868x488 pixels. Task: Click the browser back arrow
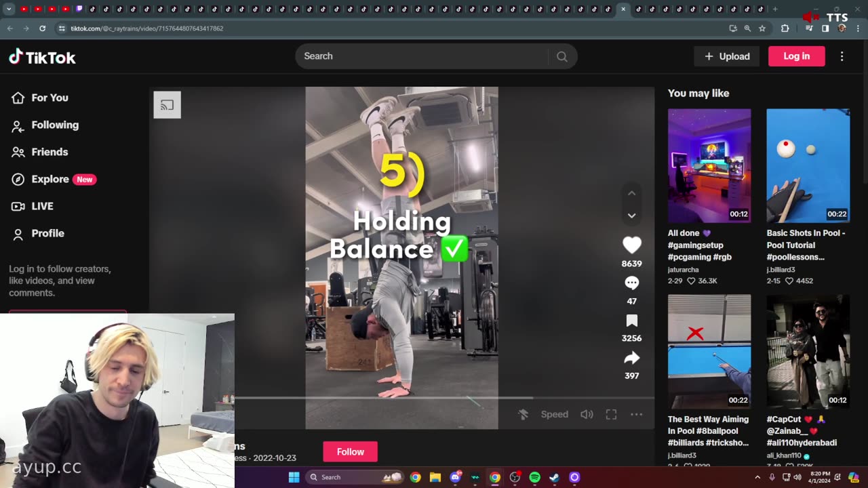tap(9, 28)
